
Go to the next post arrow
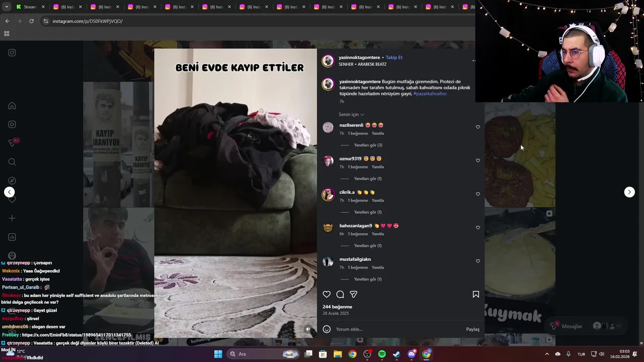(x=629, y=192)
